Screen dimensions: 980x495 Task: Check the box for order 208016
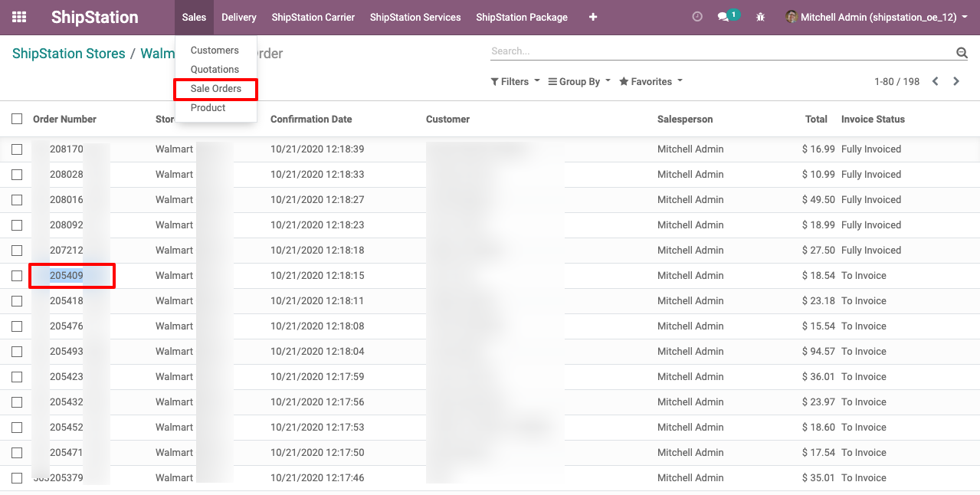[x=17, y=199]
